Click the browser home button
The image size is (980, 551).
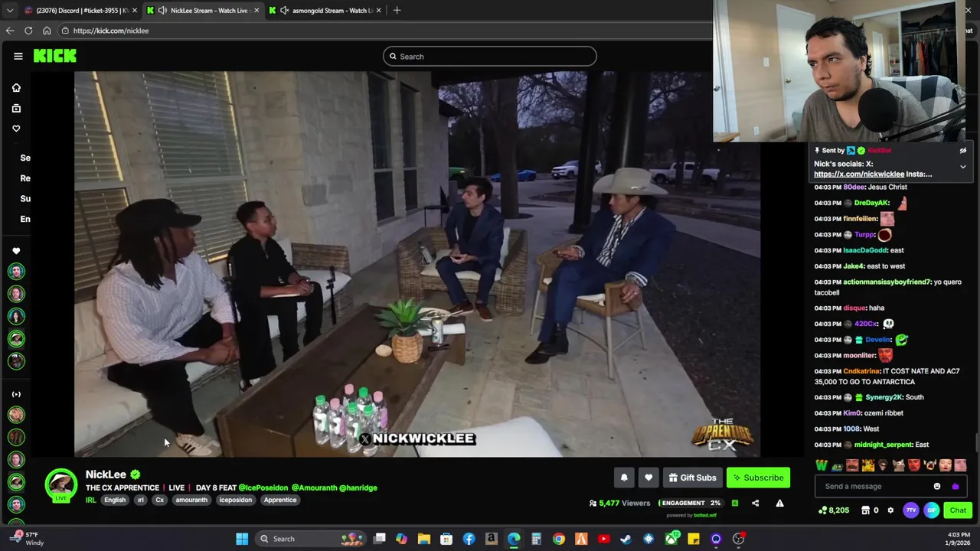point(47,31)
